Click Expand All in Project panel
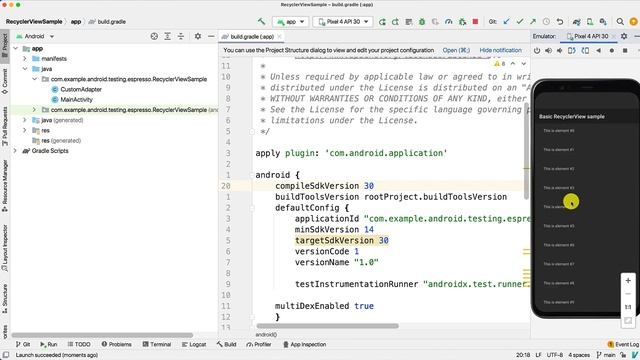Viewport: 640px width, 360px height. [x=167, y=36]
